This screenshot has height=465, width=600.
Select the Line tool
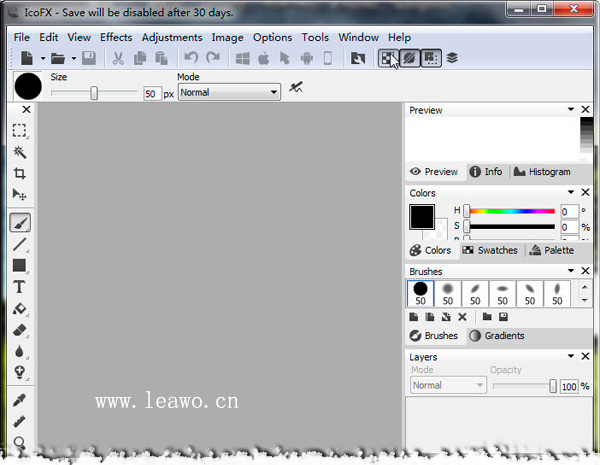[20, 244]
